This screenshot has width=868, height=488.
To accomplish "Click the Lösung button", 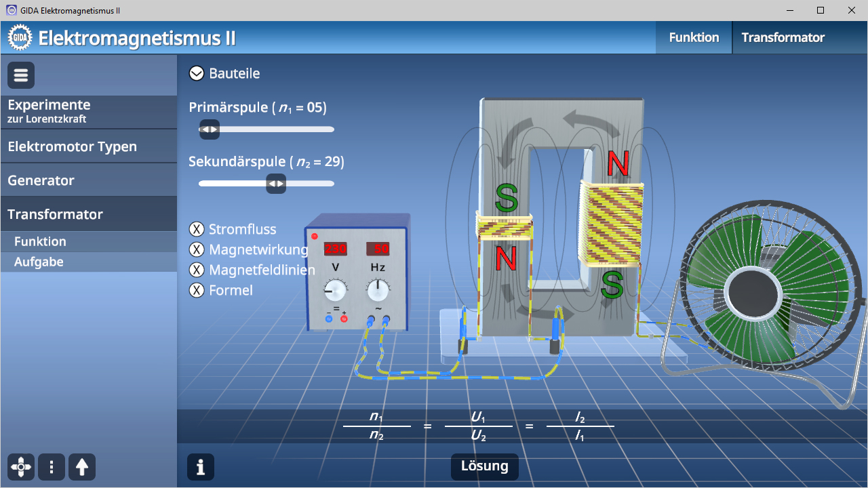I will pyautogui.click(x=484, y=466).
